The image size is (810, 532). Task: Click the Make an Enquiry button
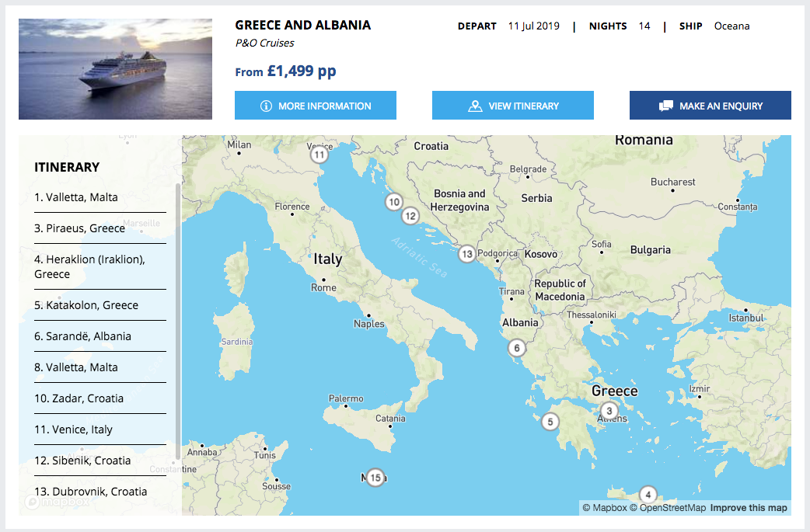710,106
